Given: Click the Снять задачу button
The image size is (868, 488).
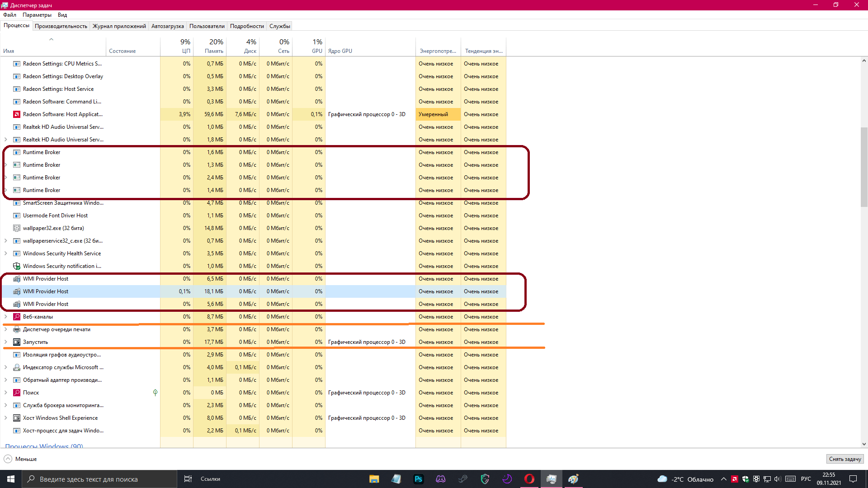Looking at the screenshot, I should click(x=845, y=459).
